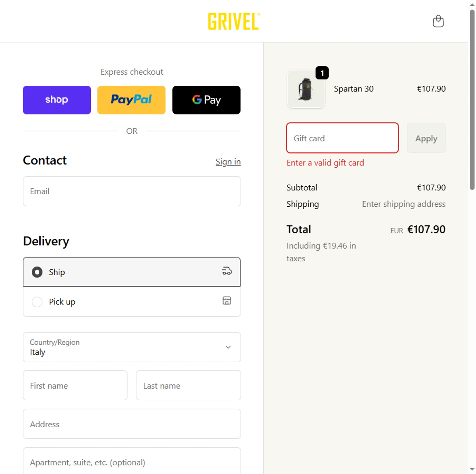Pay with Google Pay express button
The height and width of the screenshot is (474, 476).
(x=206, y=100)
